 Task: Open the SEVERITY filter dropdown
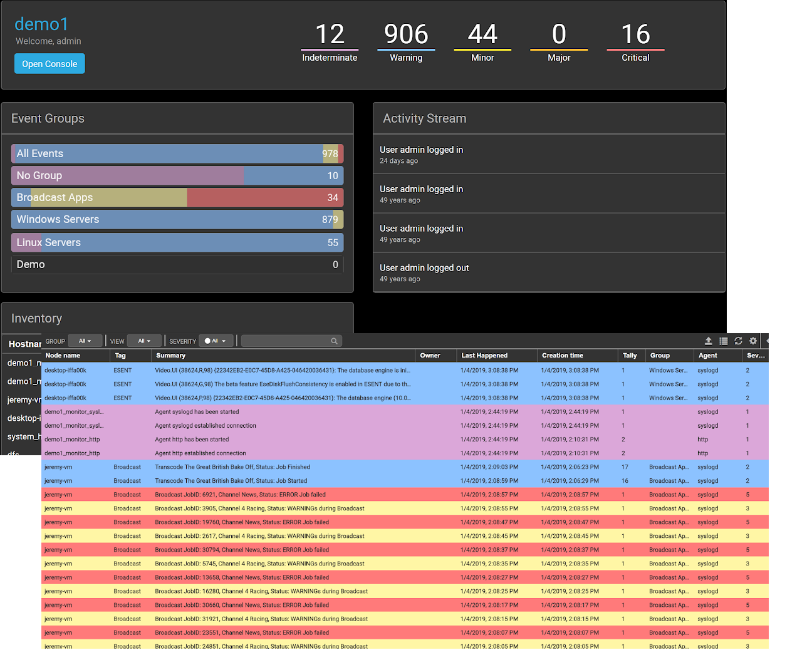pyautogui.click(x=216, y=341)
